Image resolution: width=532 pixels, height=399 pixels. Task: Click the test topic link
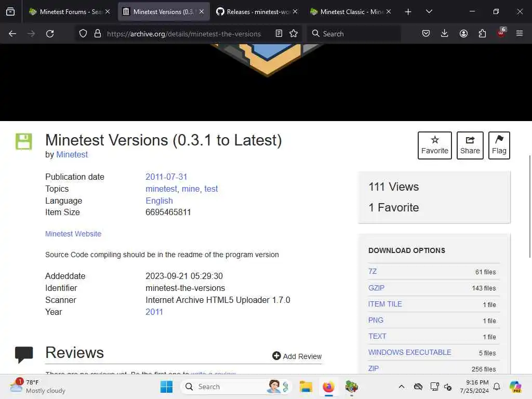pos(211,189)
